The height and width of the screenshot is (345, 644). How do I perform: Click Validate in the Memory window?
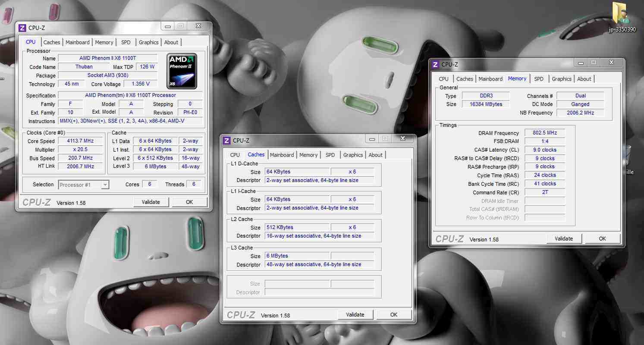click(x=564, y=238)
